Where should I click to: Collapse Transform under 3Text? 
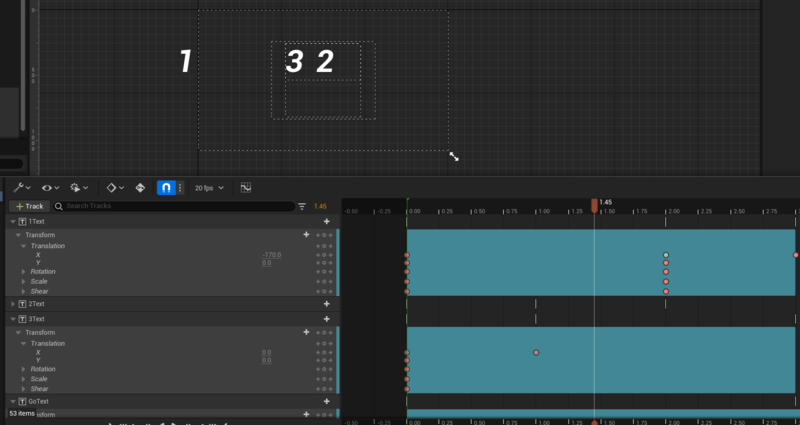point(18,333)
